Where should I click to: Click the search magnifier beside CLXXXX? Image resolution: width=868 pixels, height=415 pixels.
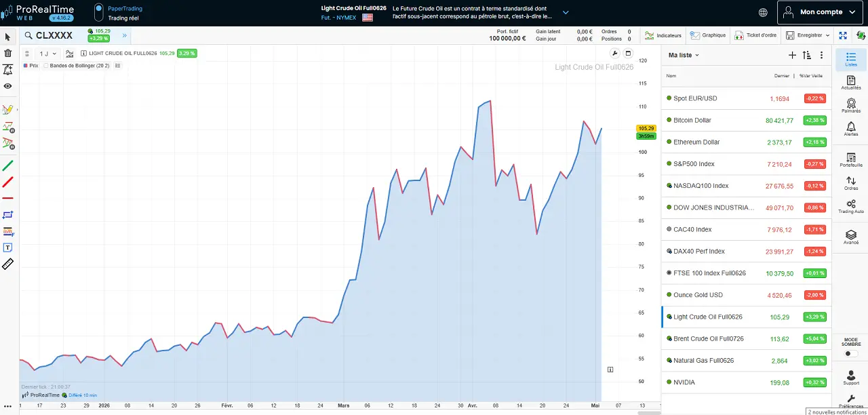tap(29, 35)
